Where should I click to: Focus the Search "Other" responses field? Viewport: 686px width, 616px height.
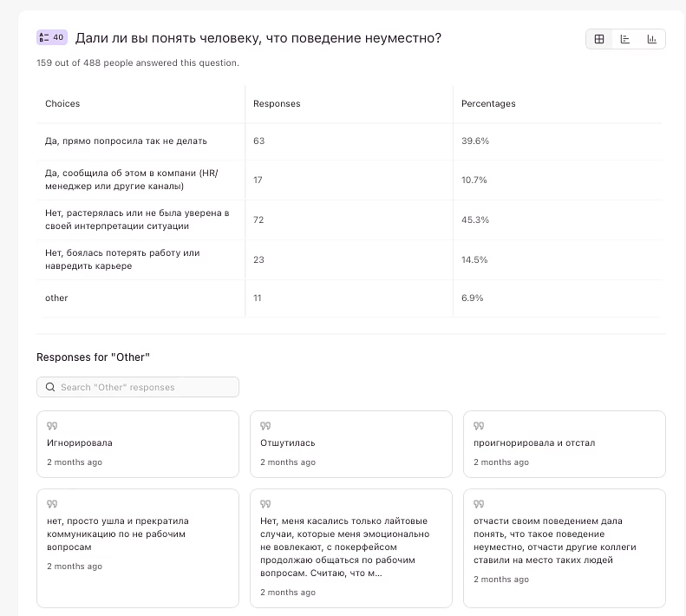pyautogui.click(x=143, y=387)
